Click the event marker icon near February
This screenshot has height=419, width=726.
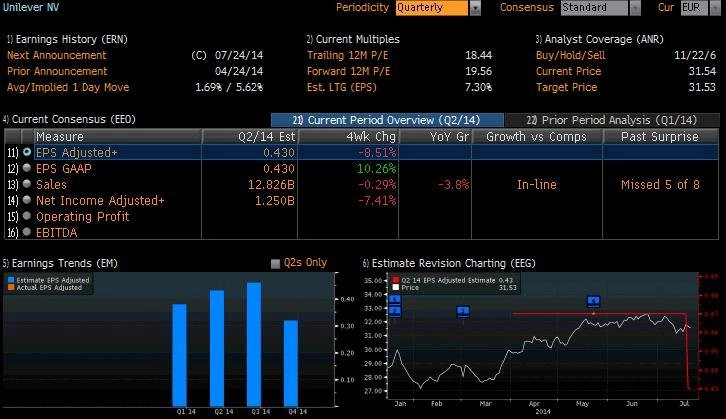click(463, 311)
